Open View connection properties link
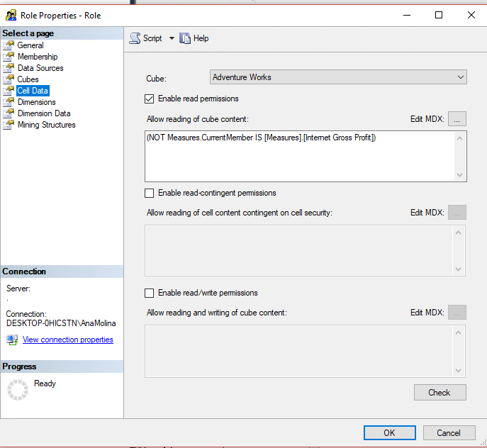The width and height of the screenshot is (487, 448). (68, 340)
